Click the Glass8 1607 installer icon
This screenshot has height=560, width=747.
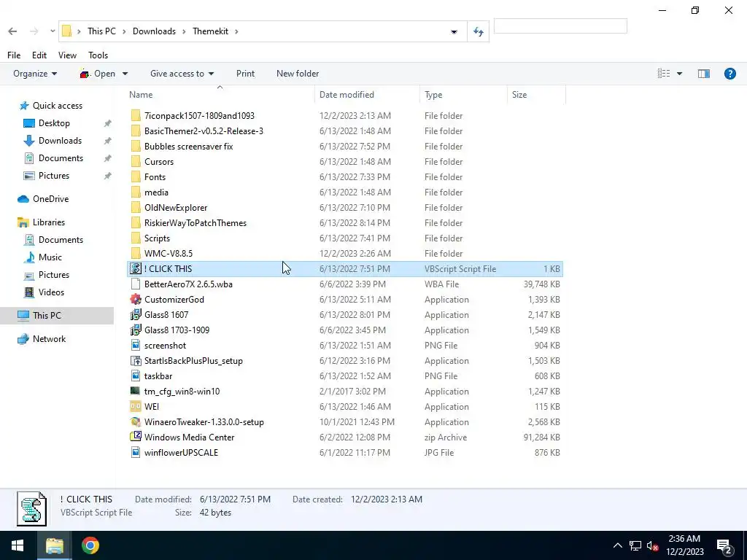(x=136, y=315)
